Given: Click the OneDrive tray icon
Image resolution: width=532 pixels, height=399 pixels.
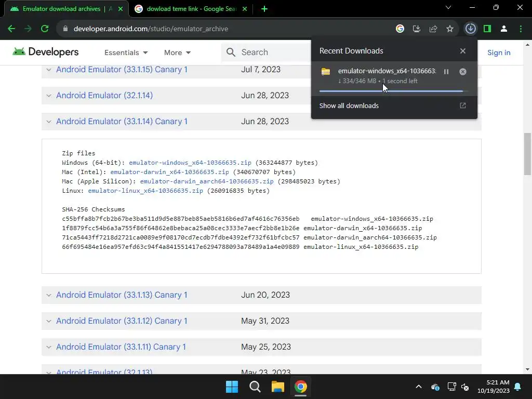Looking at the screenshot, I should [435, 387].
